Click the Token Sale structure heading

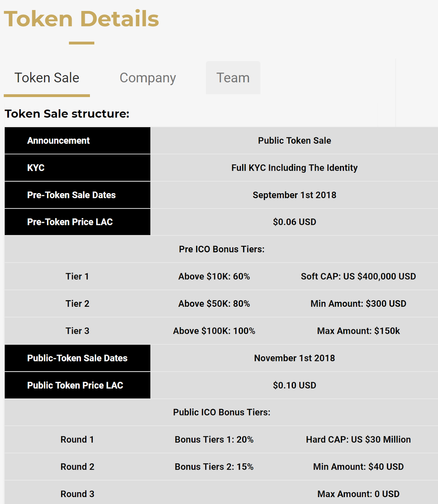pos(67,114)
